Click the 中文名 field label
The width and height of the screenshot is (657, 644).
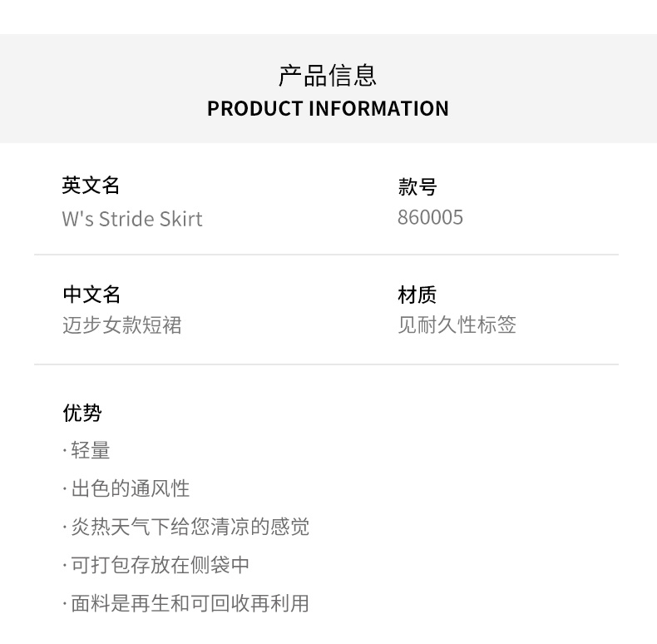point(91,295)
